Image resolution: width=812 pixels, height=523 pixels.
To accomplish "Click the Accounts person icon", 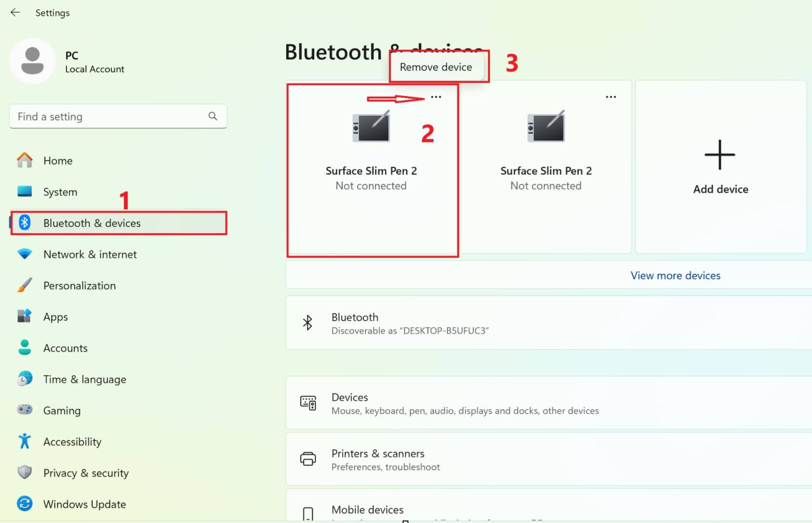I will pyautogui.click(x=24, y=348).
